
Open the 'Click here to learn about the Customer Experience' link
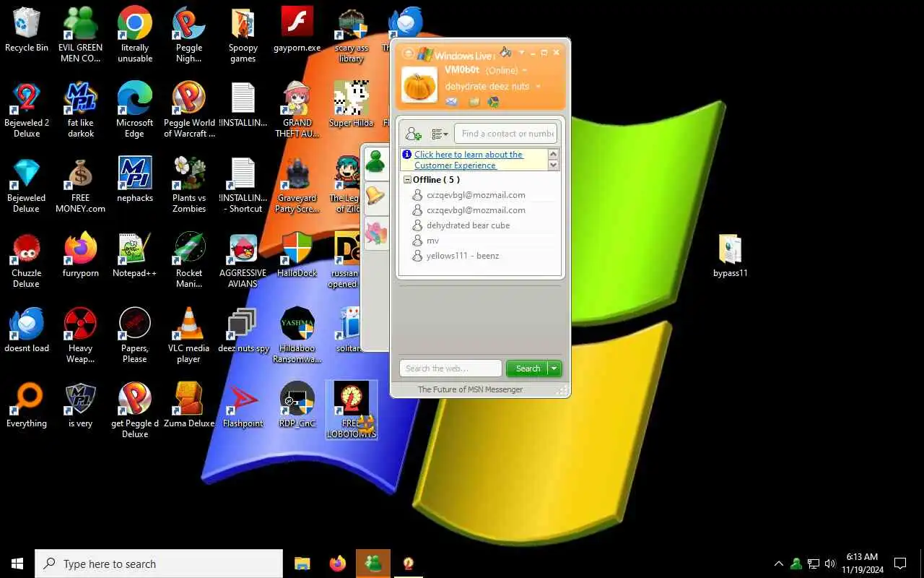[x=468, y=160]
